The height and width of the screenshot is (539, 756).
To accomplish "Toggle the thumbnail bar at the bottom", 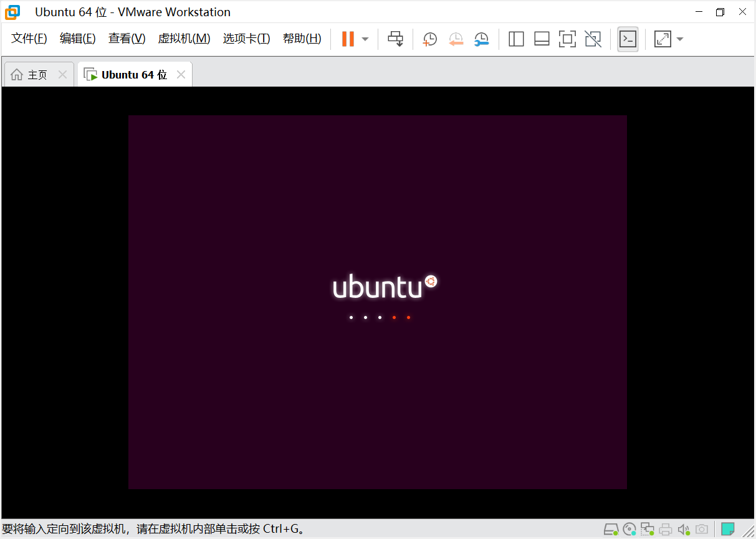I will (542, 39).
